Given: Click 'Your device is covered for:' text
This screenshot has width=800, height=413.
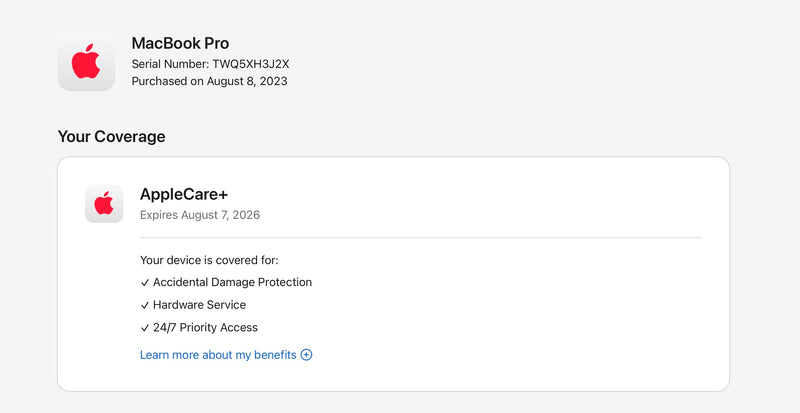Looking at the screenshot, I should pyautogui.click(x=209, y=260).
